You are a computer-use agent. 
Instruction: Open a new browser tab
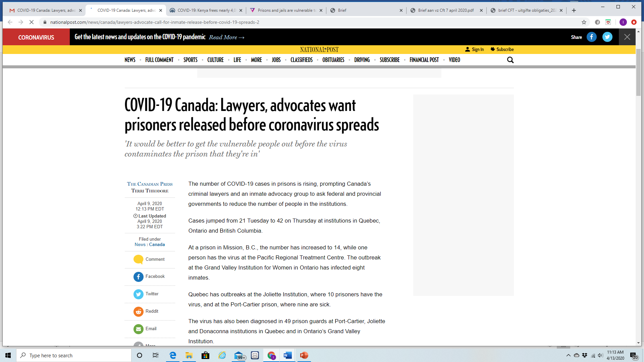click(574, 10)
